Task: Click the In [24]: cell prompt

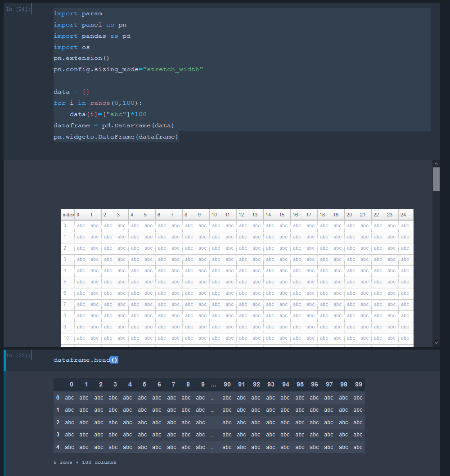Action: [17, 9]
